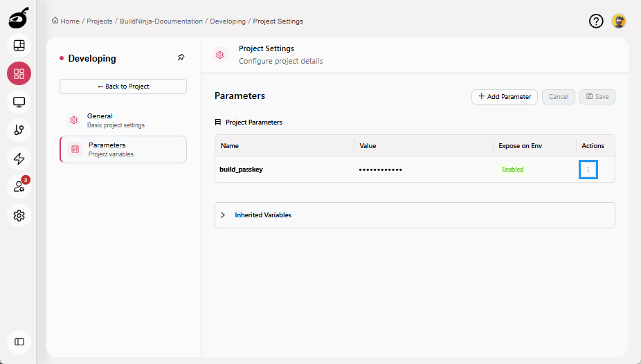The image size is (641, 364).
Task: Open the dashboard layout sidebar icon
Action: pos(19,46)
